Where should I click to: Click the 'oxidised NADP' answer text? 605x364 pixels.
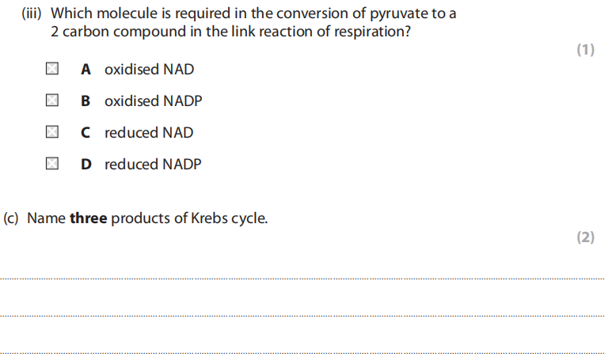pyautogui.click(x=154, y=101)
